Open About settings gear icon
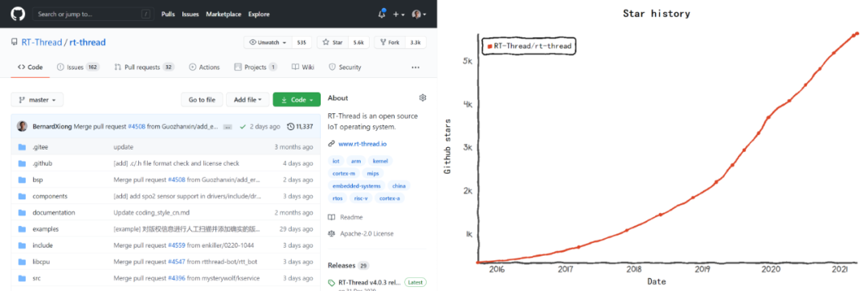This screenshot has width=868, height=291. click(423, 98)
